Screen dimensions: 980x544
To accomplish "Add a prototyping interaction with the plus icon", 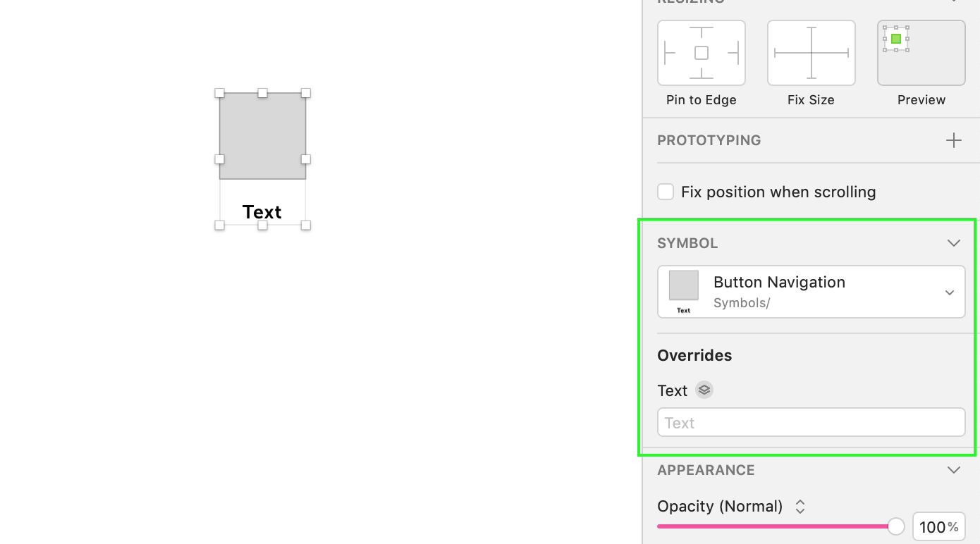I will (954, 140).
